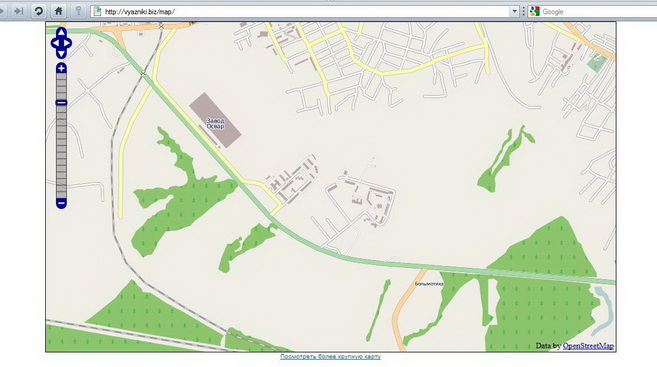Open the OpenStreetMap attribution link

click(588, 346)
